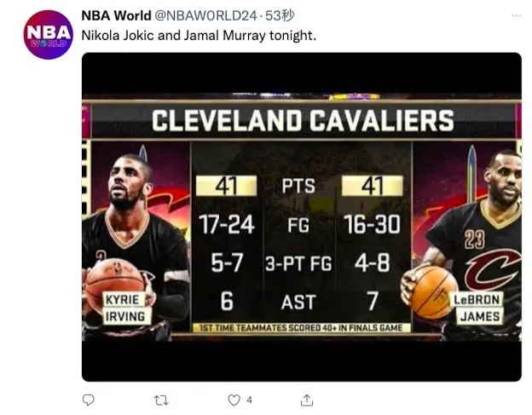The height and width of the screenshot is (415, 532).
Task: Click the PTS stat label in the graphic
Action: [300, 186]
